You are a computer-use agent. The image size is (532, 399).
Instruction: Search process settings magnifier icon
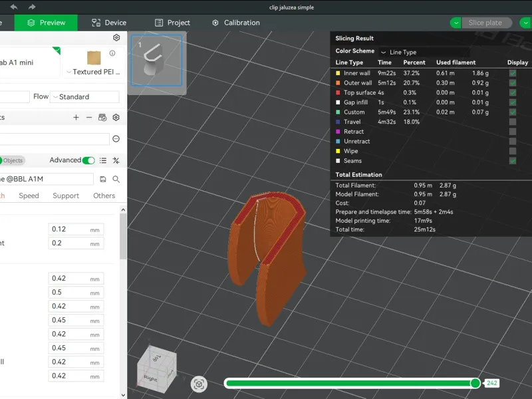116,179
